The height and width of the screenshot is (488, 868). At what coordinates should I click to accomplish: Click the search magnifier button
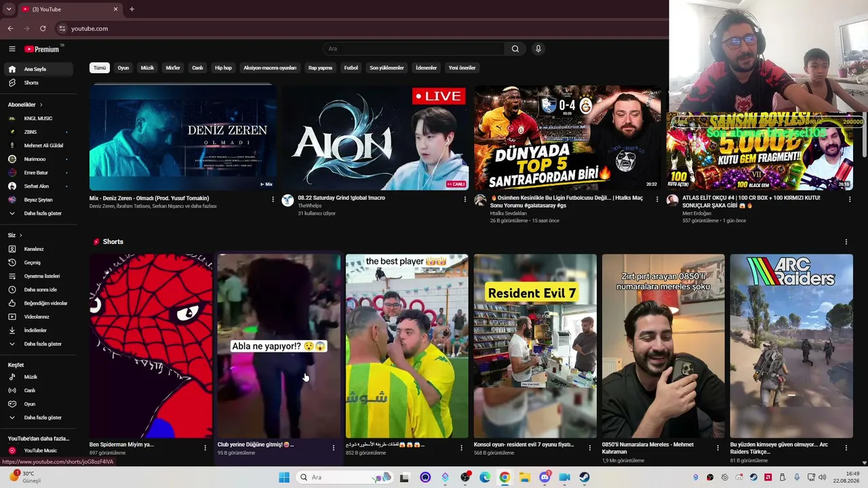(515, 49)
